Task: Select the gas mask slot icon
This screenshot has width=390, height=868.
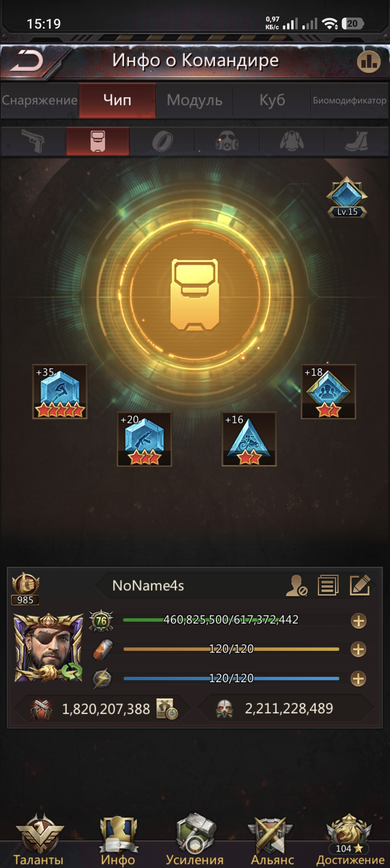Action: point(227,141)
